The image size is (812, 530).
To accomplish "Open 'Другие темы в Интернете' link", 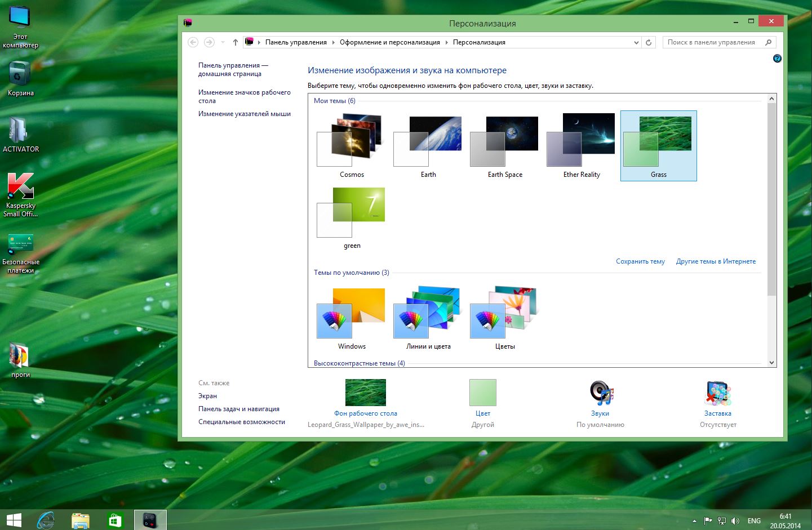I will pos(716,261).
